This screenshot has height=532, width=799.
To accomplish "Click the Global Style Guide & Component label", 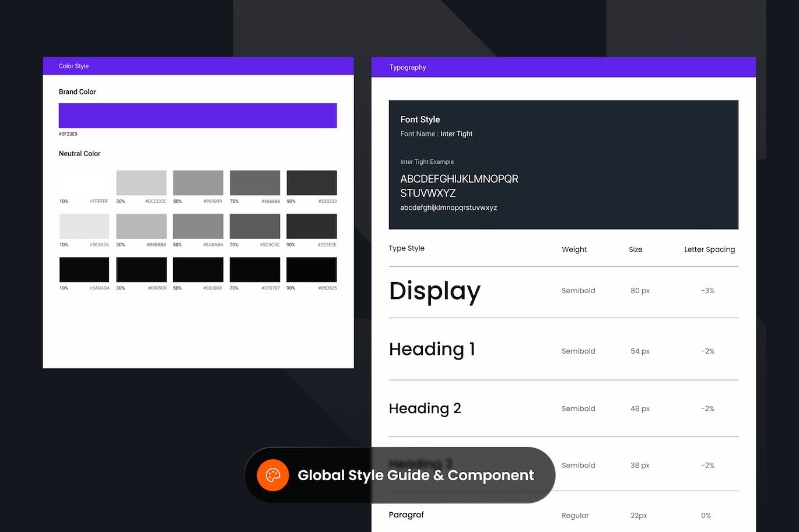I will coord(415,475).
